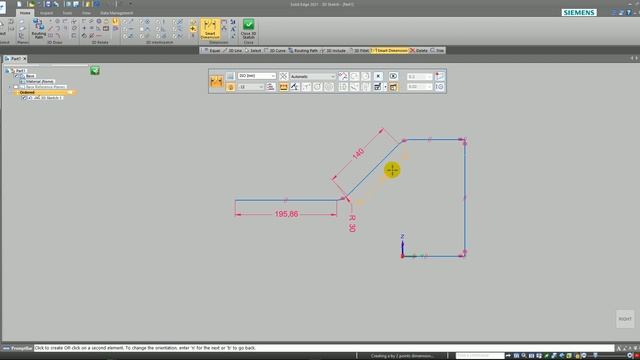Click the RIGHT view orientation cube
This screenshot has width=640, height=360.
625,319
